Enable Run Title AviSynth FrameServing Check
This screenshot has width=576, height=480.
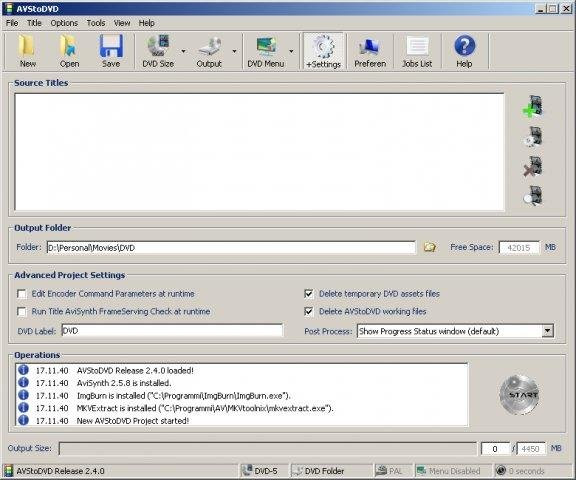[22, 311]
